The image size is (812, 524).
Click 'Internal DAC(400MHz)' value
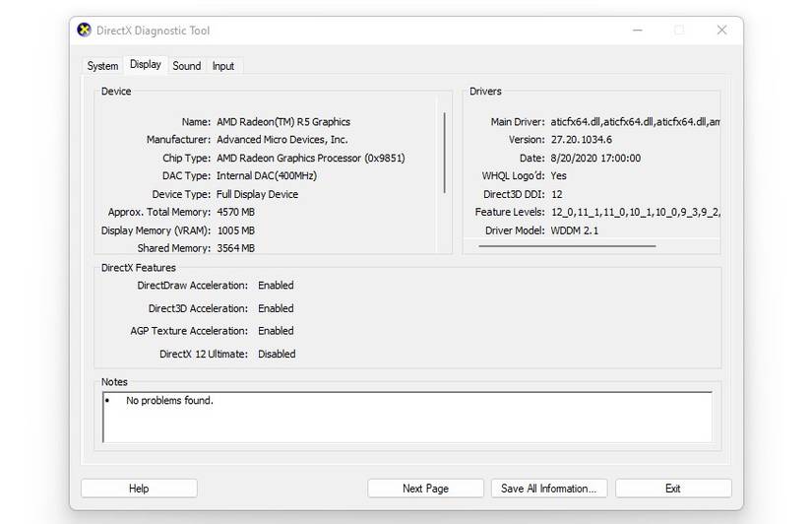click(267, 175)
